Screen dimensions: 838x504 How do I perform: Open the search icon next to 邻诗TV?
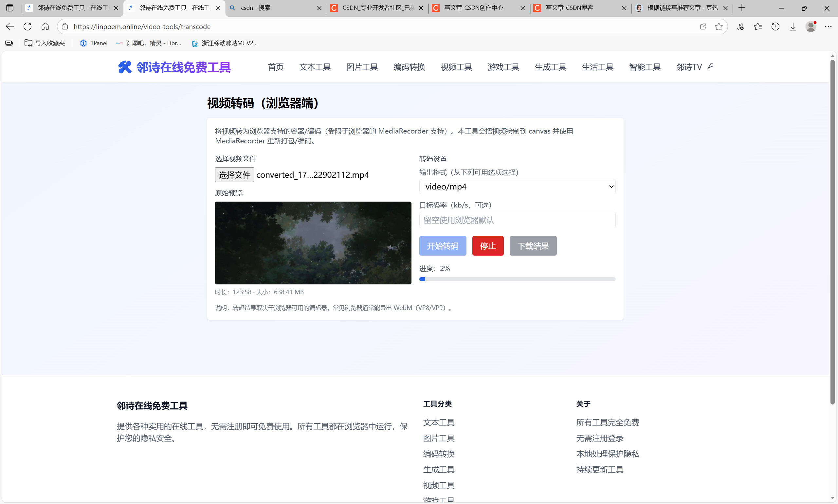(x=711, y=66)
